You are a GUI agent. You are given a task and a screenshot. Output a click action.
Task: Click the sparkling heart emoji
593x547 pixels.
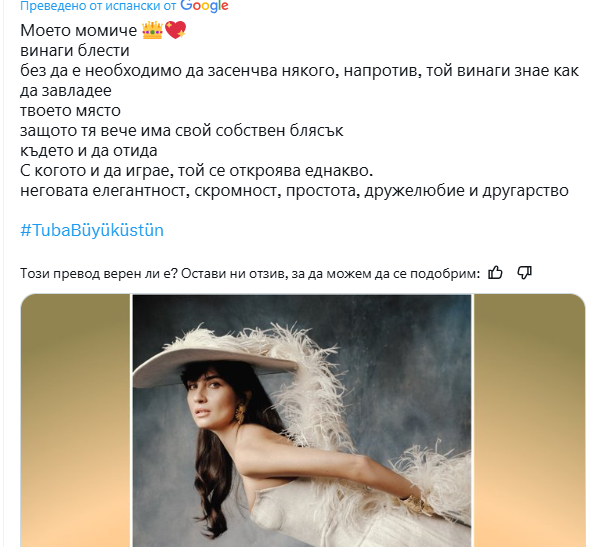click(175, 30)
